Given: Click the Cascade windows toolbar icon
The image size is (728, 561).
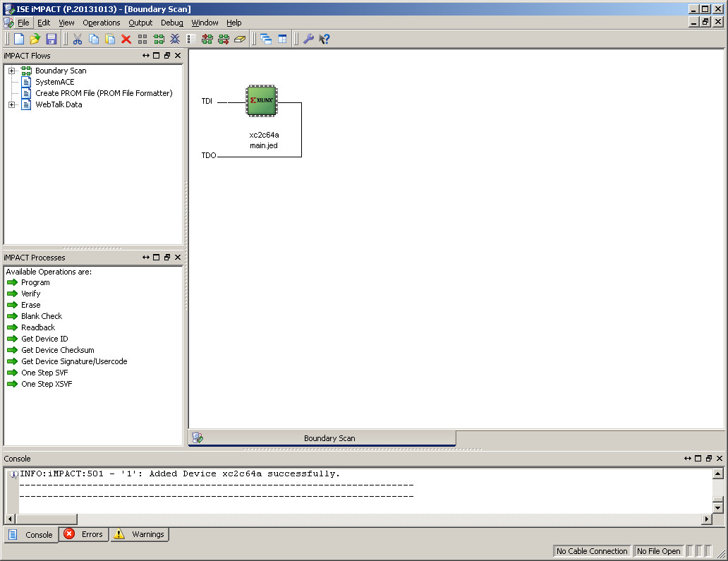Looking at the screenshot, I should coord(266,39).
